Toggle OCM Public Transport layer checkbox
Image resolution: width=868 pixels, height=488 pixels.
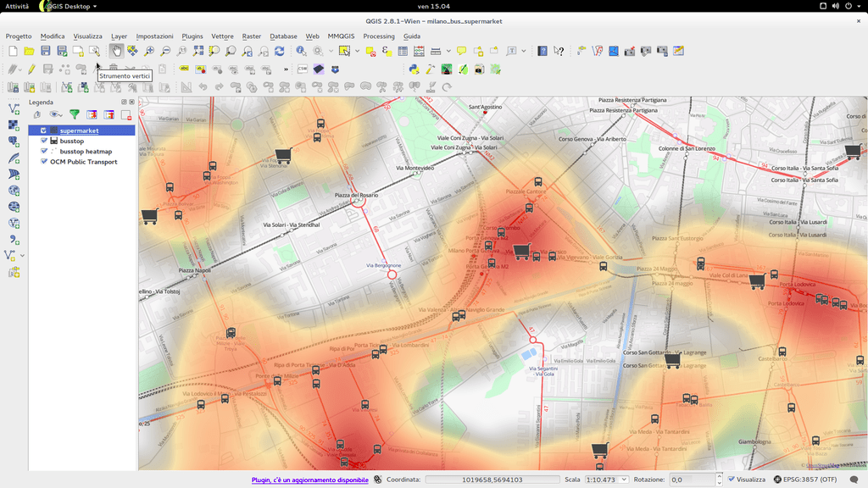pos(44,162)
